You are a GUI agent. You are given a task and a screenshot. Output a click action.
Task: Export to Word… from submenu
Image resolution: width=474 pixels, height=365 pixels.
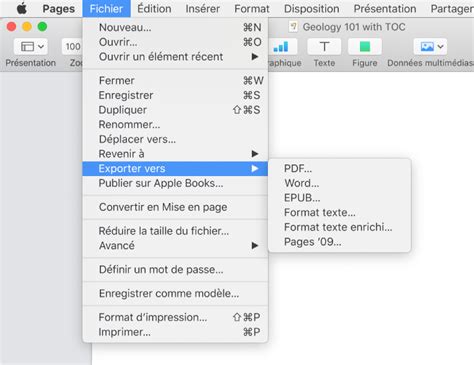(x=340, y=183)
